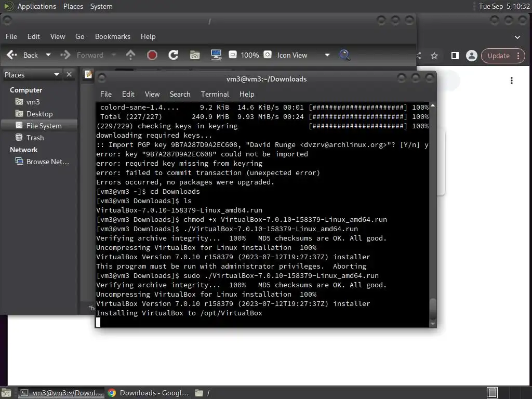The height and width of the screenshot is (399, 532).
Task: Reload the current folder view
Action: (x=174, y=55)
